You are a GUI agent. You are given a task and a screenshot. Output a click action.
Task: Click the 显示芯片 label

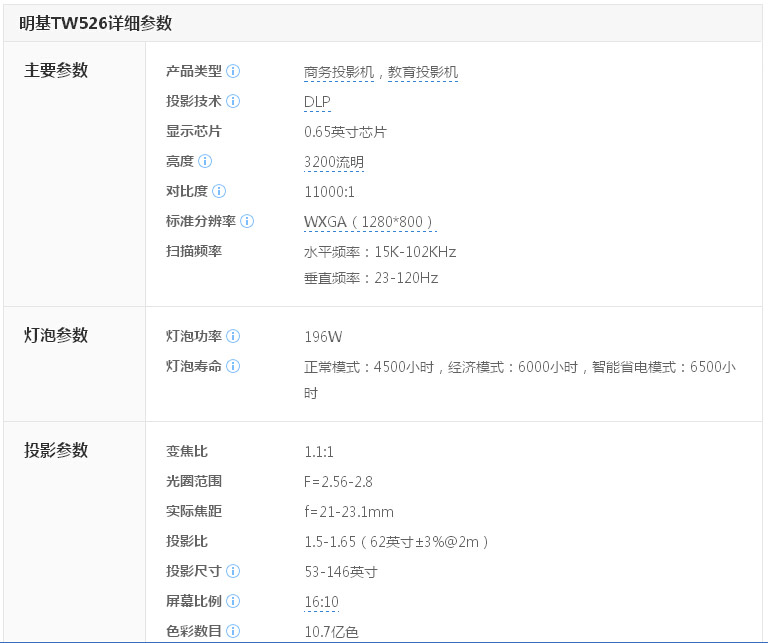pos(194,131)
